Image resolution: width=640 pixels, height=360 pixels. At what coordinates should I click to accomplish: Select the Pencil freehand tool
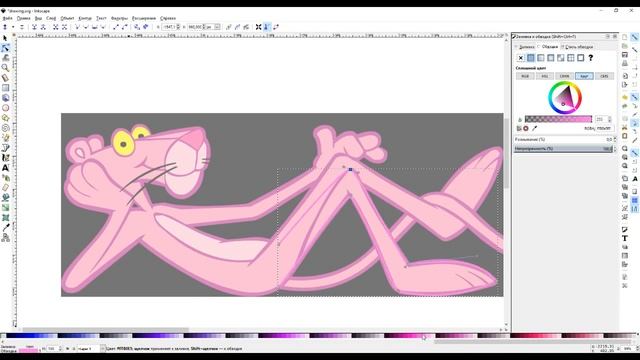pyautogui.click(x=5, y=138)
